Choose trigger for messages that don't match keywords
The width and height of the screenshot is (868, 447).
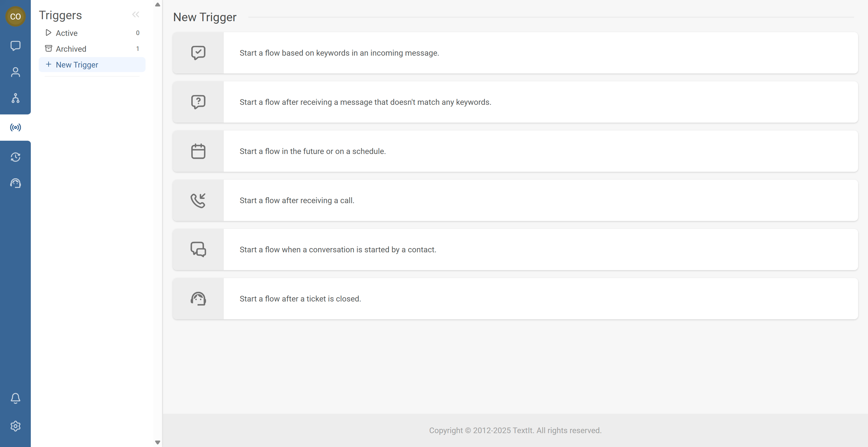(x=365, y=102)
